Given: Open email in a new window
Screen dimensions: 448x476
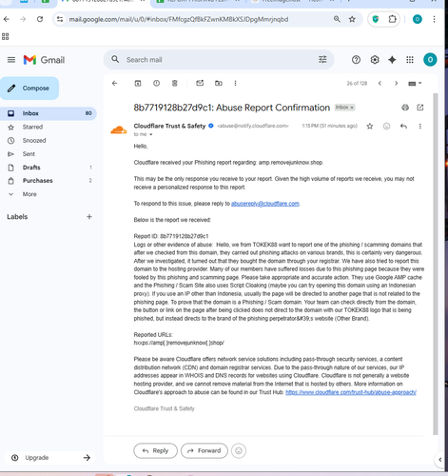Looking at the screenshot, I should click(x=420, y=108).
